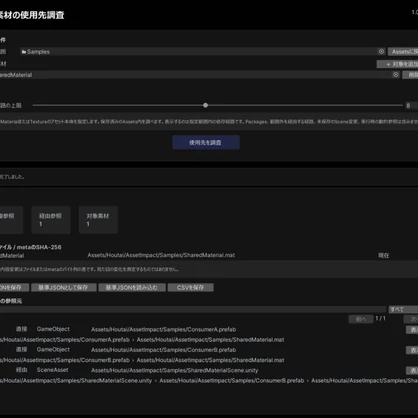Viewport: 418px width, 418px height.
Task: Click the slider value field showing 8
Action: 412,105
